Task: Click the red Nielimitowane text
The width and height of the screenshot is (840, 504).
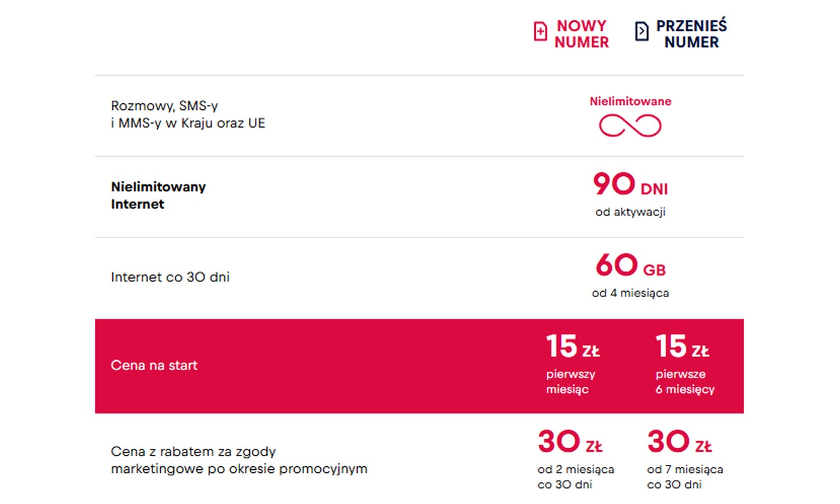Action: (x=630, y=101)
